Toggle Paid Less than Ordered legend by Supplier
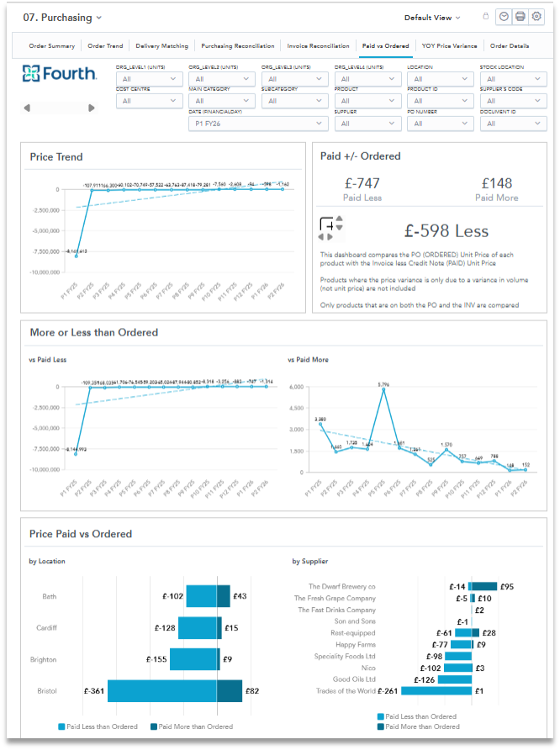The image size is (560, 750). click(417, 716)
